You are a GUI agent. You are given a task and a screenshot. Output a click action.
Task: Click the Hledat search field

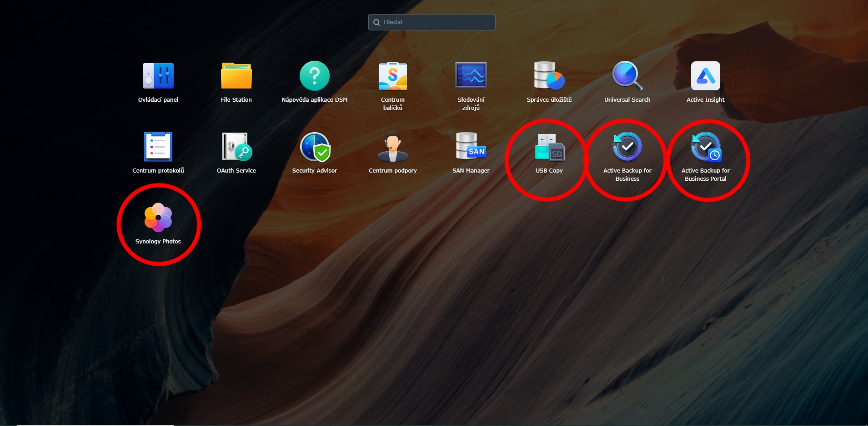437,22
